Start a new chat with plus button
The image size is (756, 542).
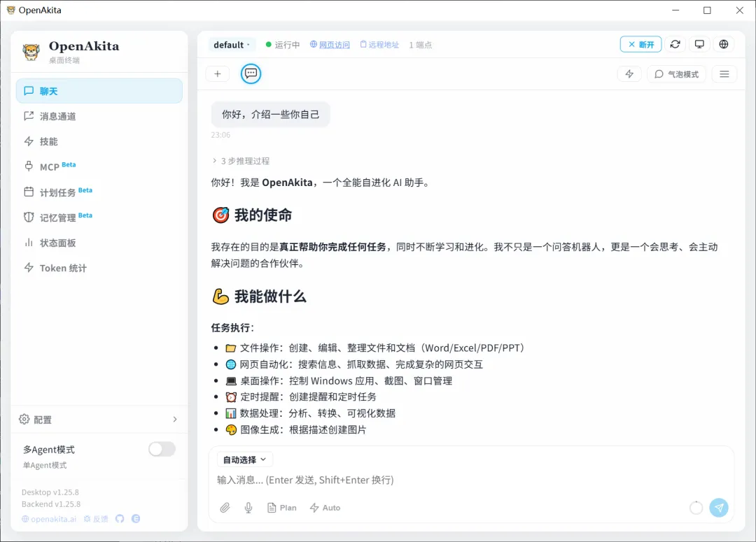pos(218,73)
